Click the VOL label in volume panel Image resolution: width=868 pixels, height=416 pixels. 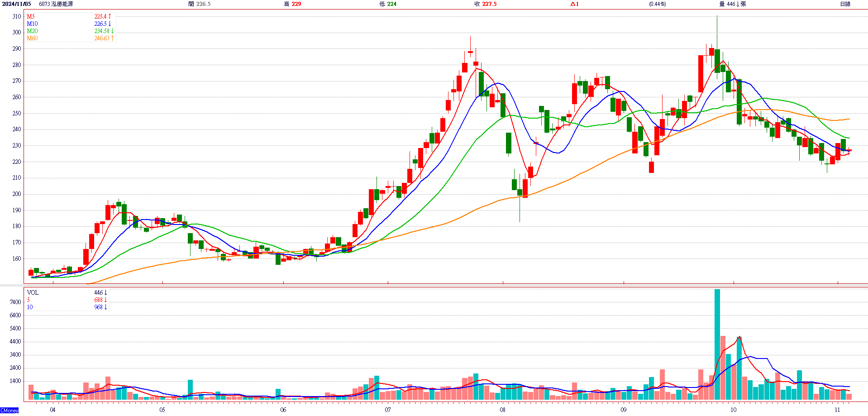click(x=33, y=292)
